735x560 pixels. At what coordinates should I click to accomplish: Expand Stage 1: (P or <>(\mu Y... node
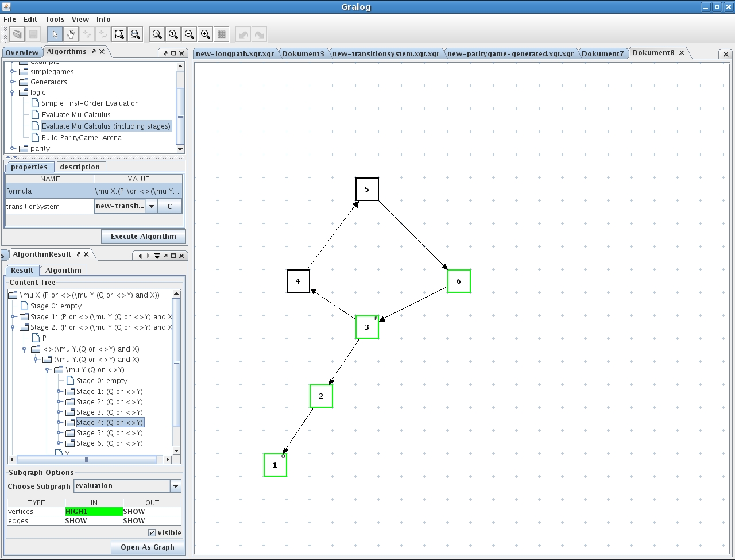coord(13,317)
